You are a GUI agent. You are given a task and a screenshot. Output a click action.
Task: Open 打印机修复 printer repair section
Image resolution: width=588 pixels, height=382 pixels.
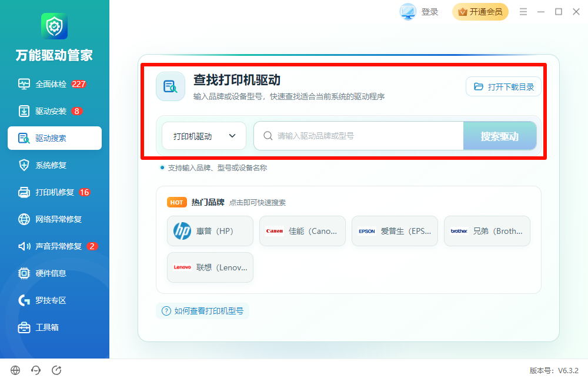(54, 192)
